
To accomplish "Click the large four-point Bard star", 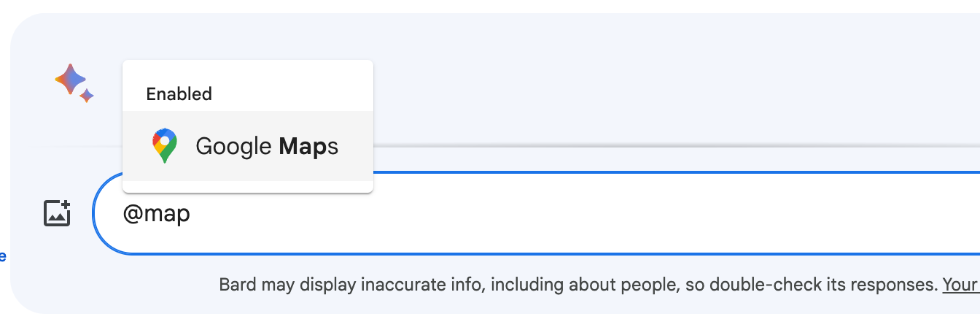I will coord(71,79).
